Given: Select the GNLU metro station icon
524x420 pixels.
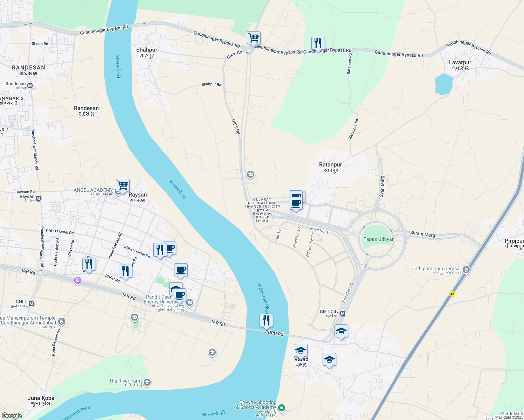Looking at the screenshot, I should click(32, 303).
